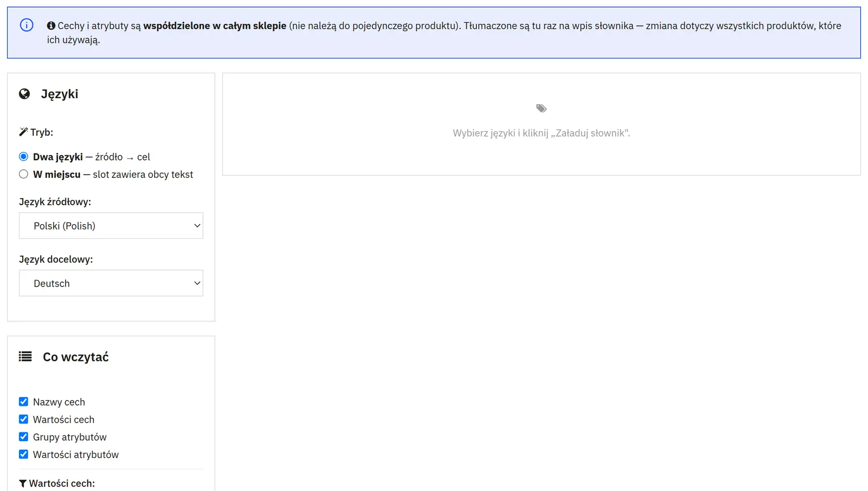Disable the Grupy atrybutów checkbox
Image resolution: width=868 pixels, height=491 pixels.
point(23,437)
